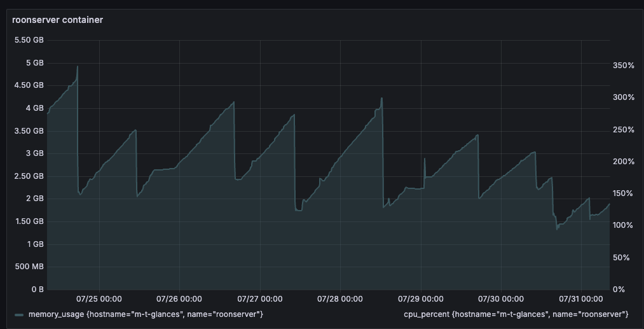Viewport: 644px width, 329px height.
Task: Click the 200% right axis label
Action: 624,162
